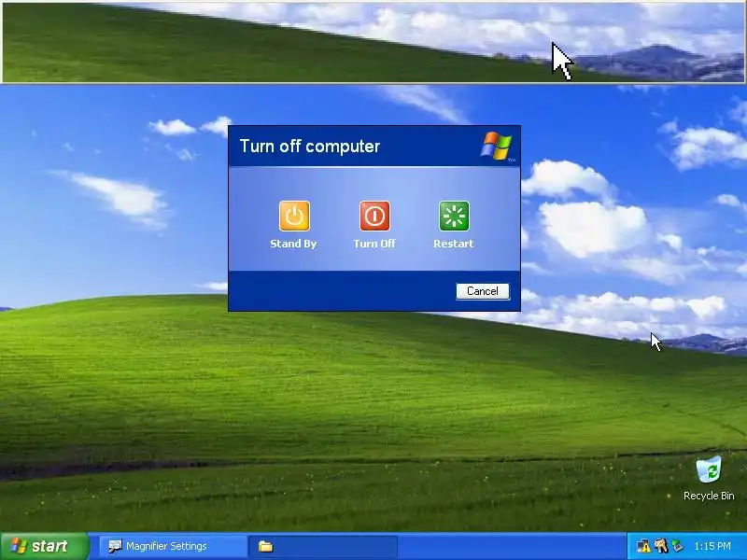
Task: Click the keys tray icon
Action: [660, 546]
